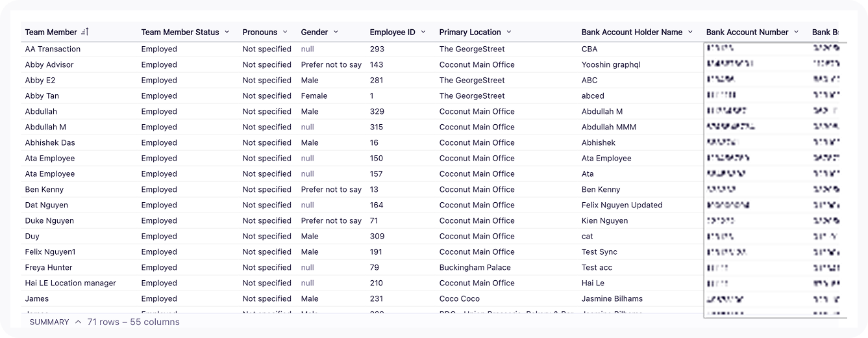Viewport: 868px width, 338px height.
Task: Open the Gender column dropdown arrow
Action: 335,32
